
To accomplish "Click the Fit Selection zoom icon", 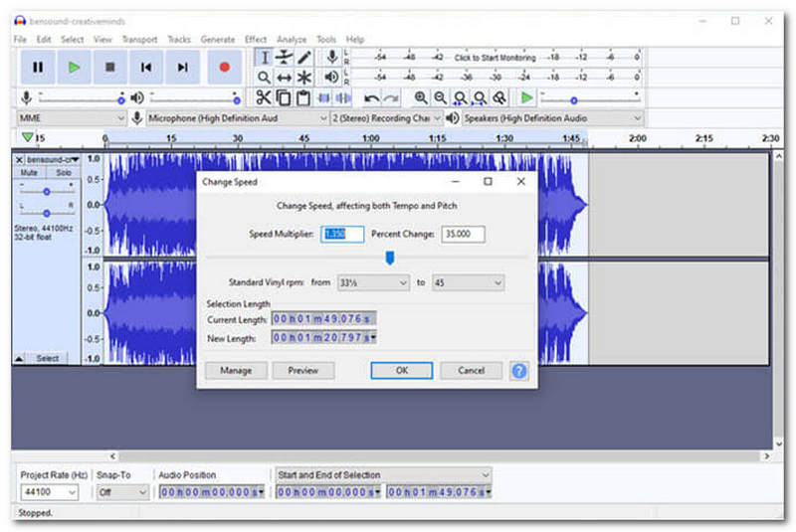I will pyautogui.click(x=460, y=97).
